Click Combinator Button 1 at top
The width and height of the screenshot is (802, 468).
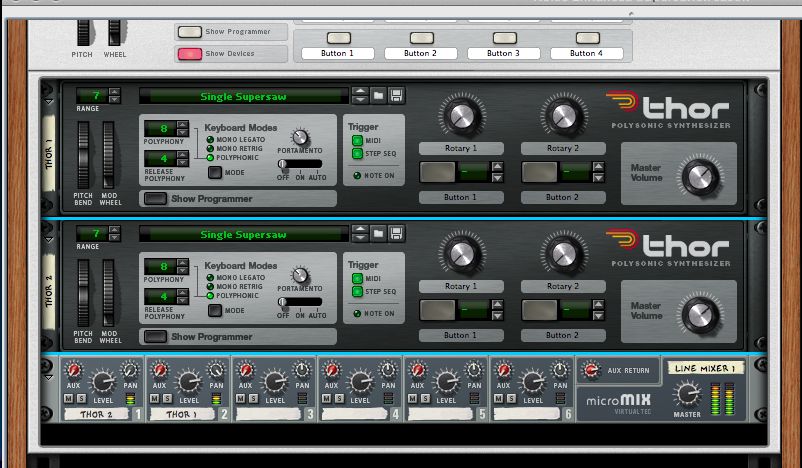tap(339, 38)
